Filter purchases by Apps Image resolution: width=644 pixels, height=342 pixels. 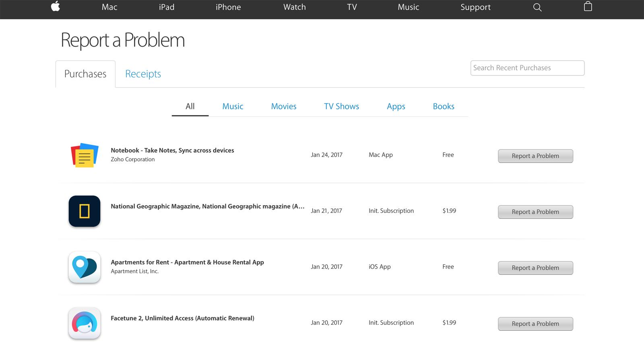pyautogui.click(x=396, y=107)
